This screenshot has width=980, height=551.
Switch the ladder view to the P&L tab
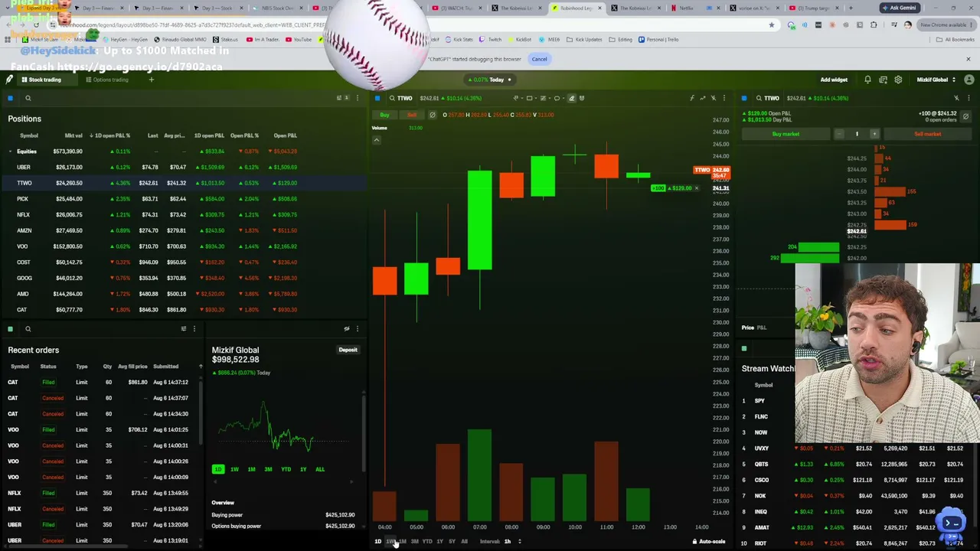(x=762, y=328)
